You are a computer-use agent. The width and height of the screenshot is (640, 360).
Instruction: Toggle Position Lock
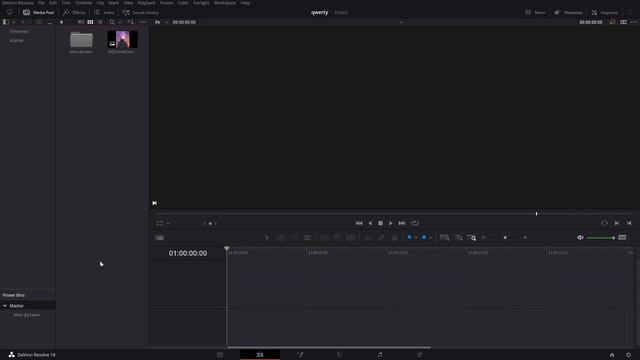click(x=394, y=238)
